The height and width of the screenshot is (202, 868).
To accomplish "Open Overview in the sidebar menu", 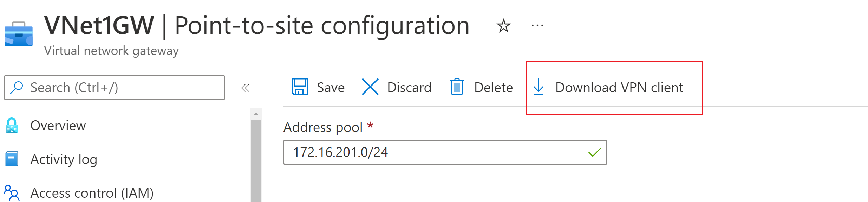I will 58,126.
